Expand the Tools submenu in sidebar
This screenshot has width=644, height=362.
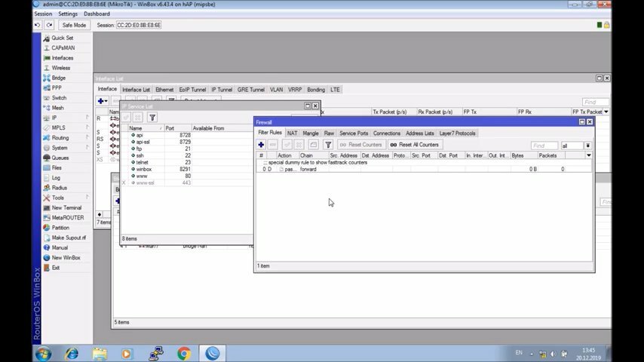[x=57, y=198]
